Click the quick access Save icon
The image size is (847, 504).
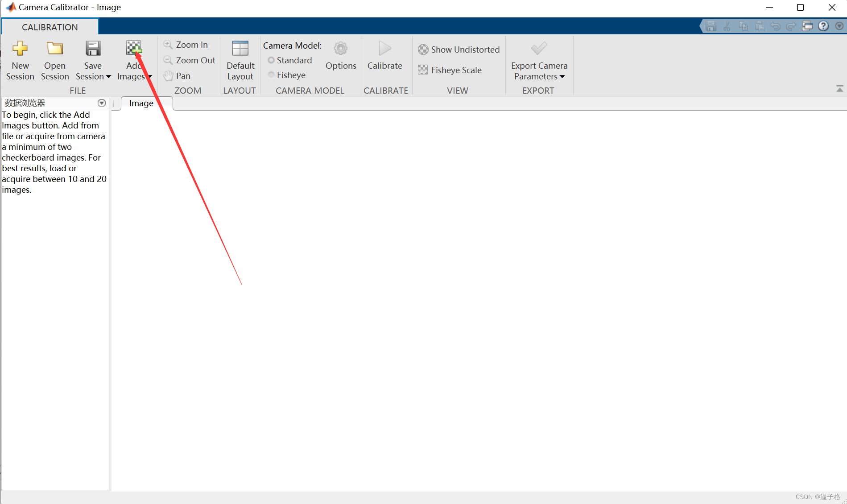pyautogui.click(x=711, y=26)
